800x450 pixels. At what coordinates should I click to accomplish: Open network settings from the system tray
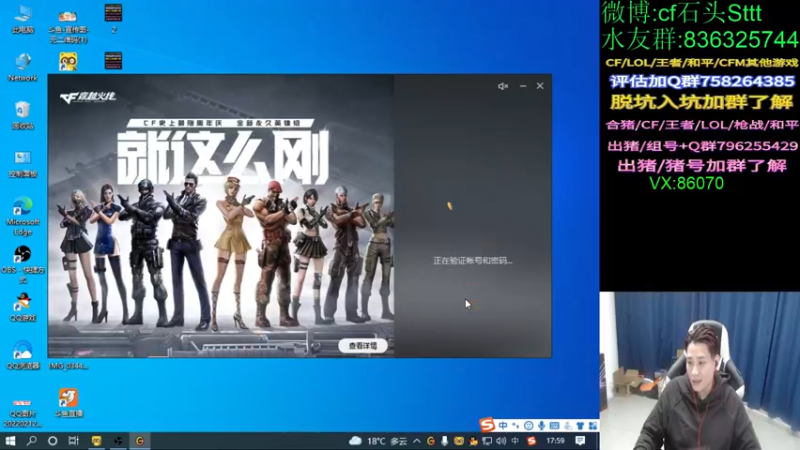tap(487, 441)
